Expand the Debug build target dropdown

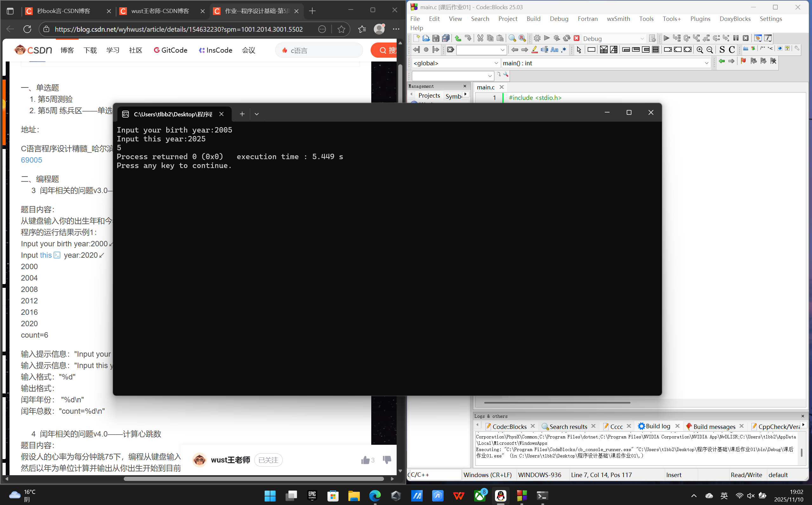point(642,38)
